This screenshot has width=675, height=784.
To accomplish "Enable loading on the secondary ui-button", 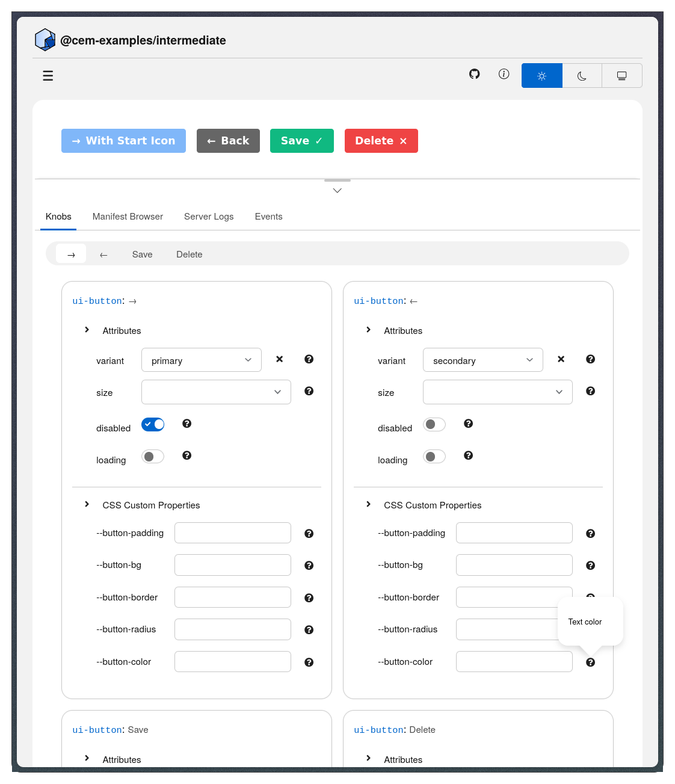I will point(434,456).
